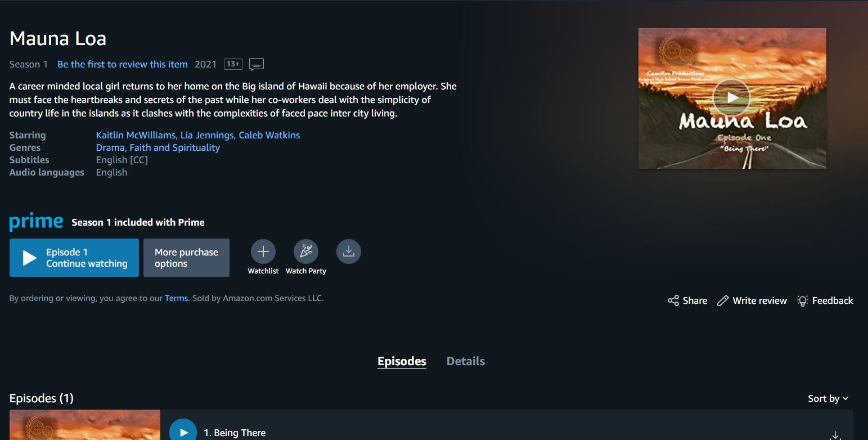Screen dimensions: 868x440
Task: Open Be the first to review link
Action: coord(123,64)
